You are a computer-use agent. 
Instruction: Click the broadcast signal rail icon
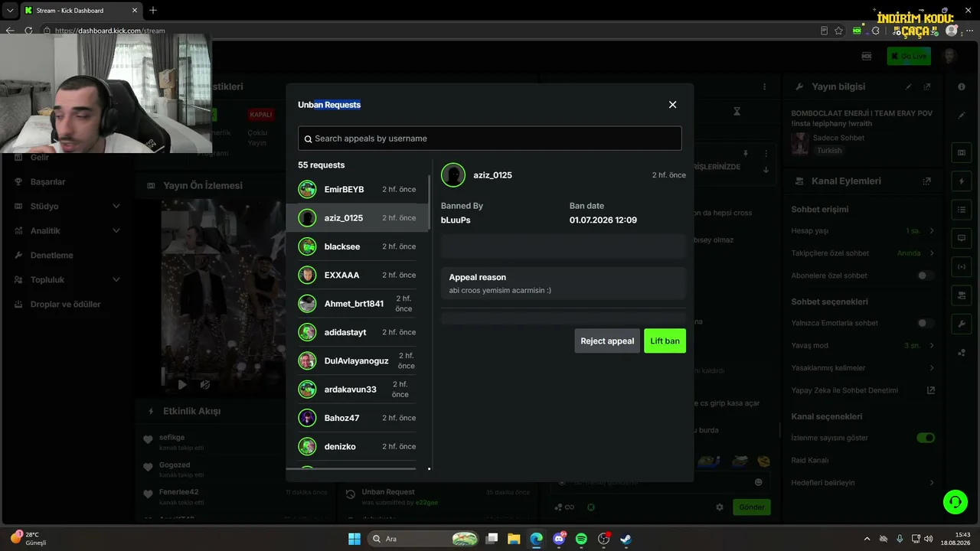[x=962, y=266]
